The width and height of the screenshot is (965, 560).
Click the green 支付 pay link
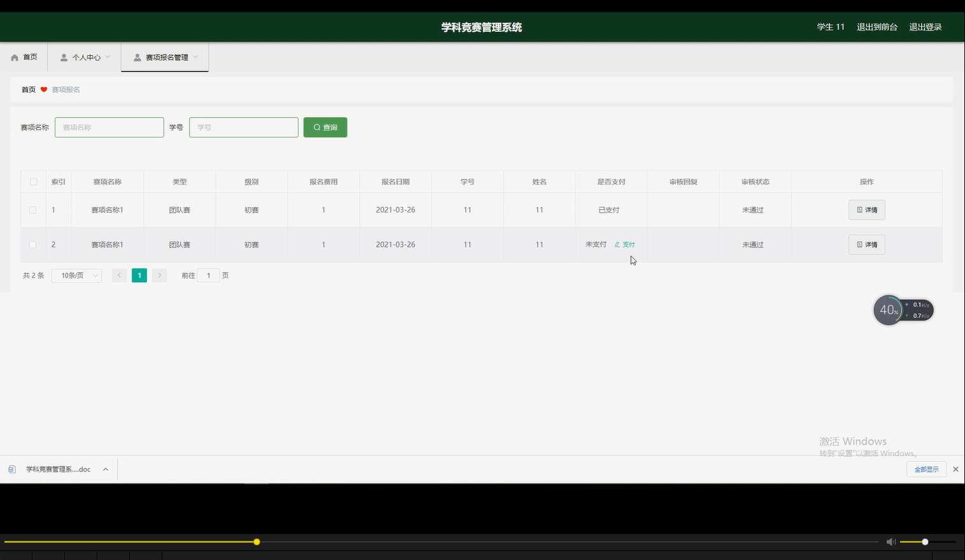tap(624, 244)
